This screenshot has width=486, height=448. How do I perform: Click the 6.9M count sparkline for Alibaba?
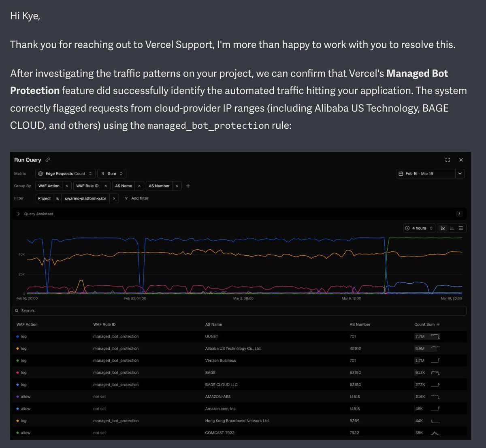tap(435, 348)
